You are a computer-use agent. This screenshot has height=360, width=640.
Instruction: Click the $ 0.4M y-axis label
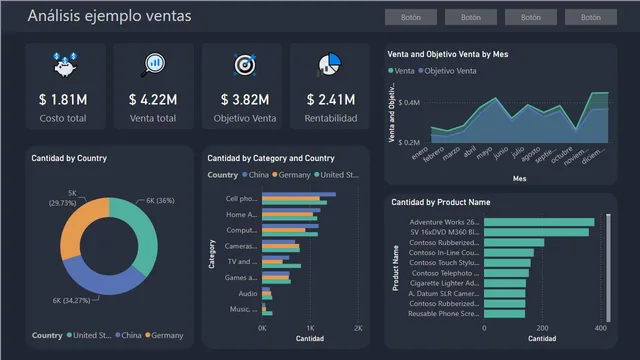click(x=409, y=102)
